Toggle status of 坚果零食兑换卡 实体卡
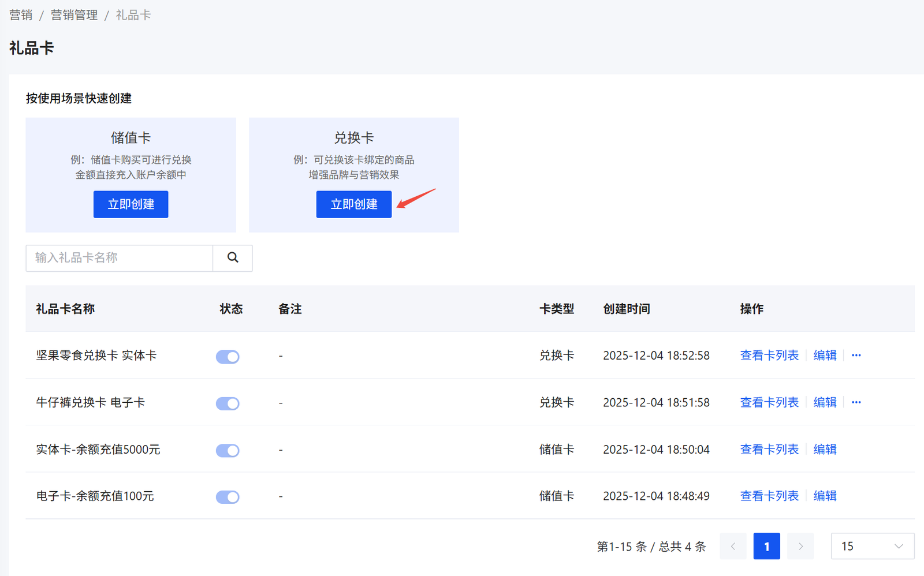924x576 pixels. (x=228, y=357)
